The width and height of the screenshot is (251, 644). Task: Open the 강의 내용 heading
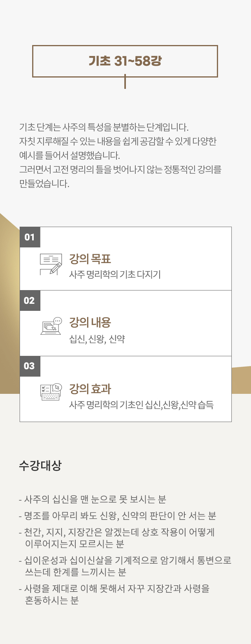pos(90,323)
